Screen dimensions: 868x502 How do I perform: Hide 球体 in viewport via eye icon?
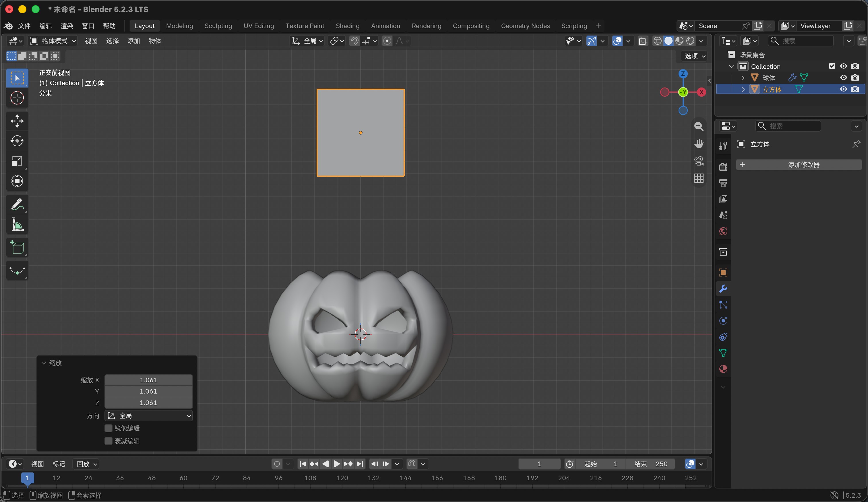[843, 78]
